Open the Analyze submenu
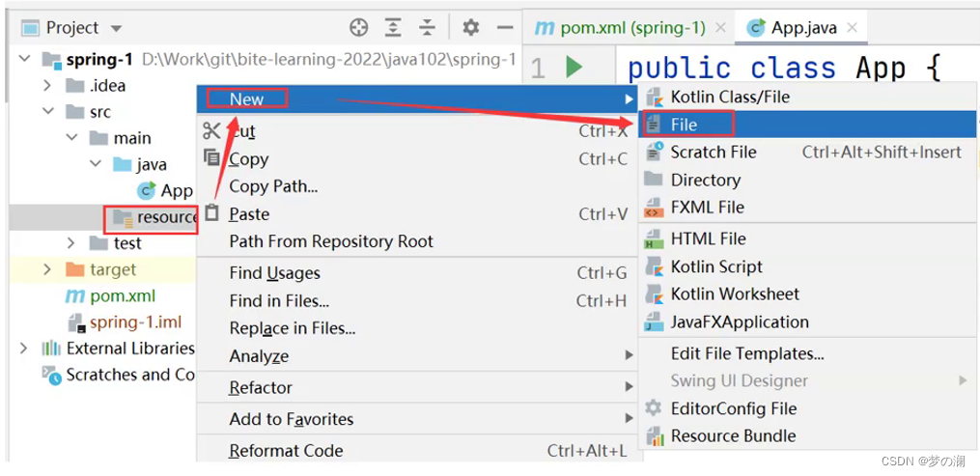 click(x=417, y=356)
